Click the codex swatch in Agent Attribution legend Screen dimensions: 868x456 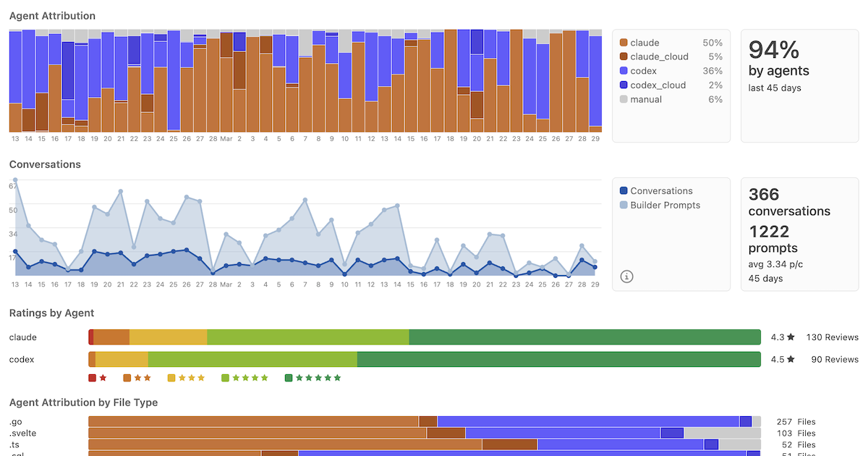(x=624, y=71)
